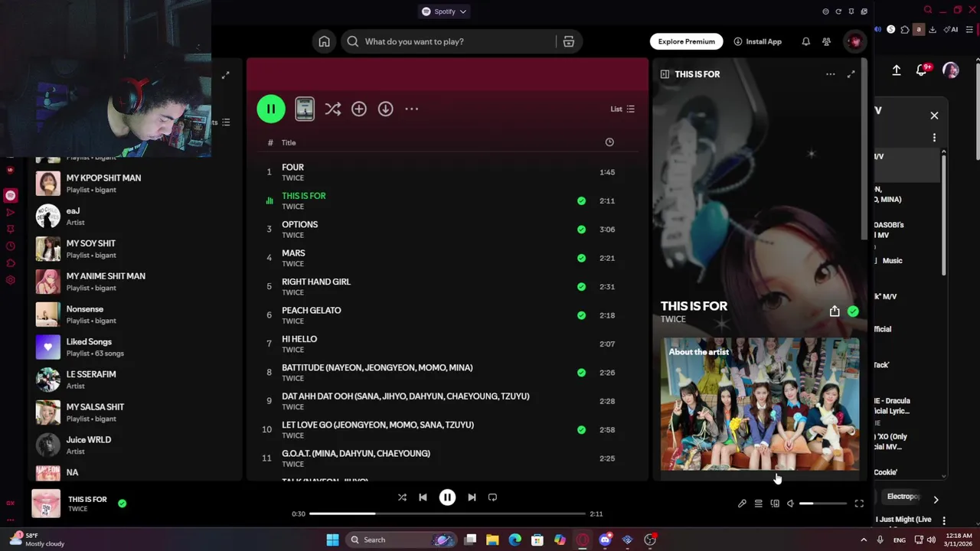The width and height of the screenshot is (980, 551).
Task: Pause the playlist with the green button
Action: coord(271,109)
